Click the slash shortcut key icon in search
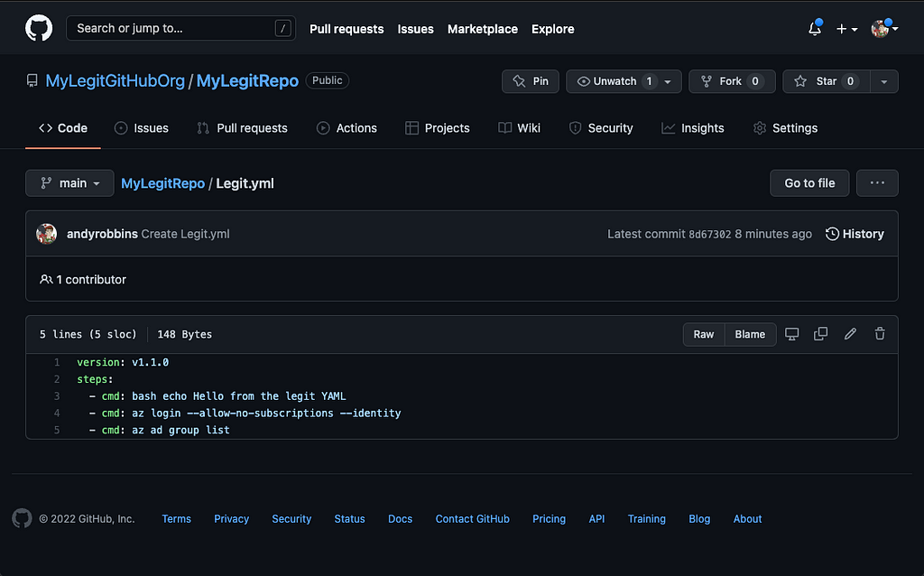The width and height of the screenshot is (924, 576). click(x=282, y=28)
